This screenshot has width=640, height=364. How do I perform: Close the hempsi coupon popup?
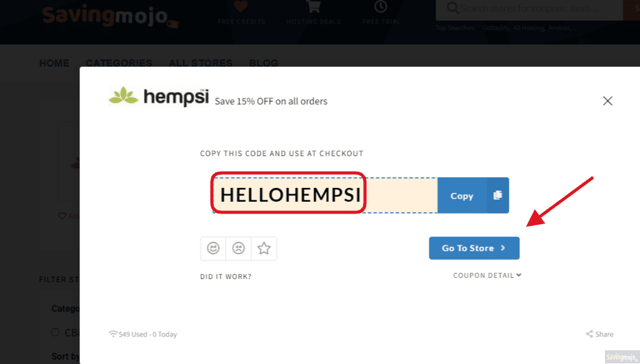pyautogui.click(x=607, y=101)
